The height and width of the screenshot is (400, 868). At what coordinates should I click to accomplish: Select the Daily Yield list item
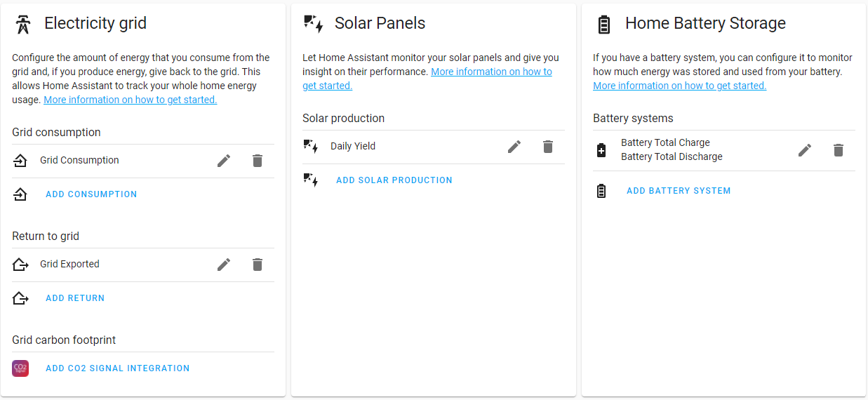[353, 147]
